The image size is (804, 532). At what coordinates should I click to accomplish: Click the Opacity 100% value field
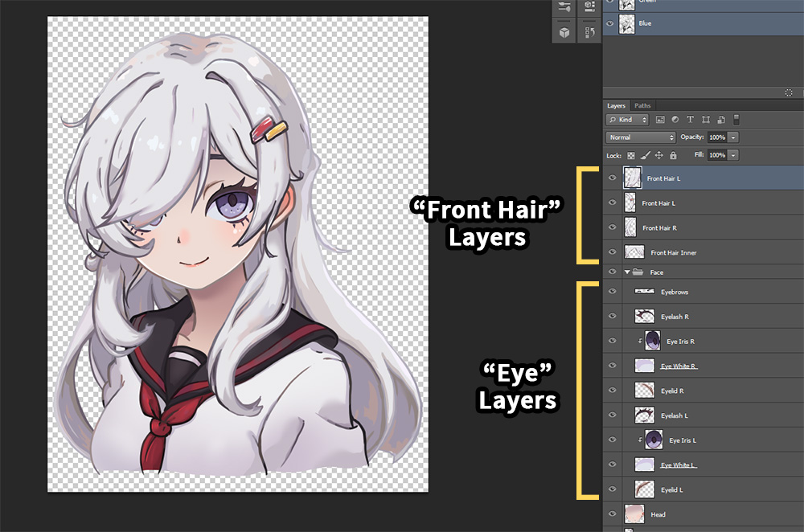(x=717, y=137)
